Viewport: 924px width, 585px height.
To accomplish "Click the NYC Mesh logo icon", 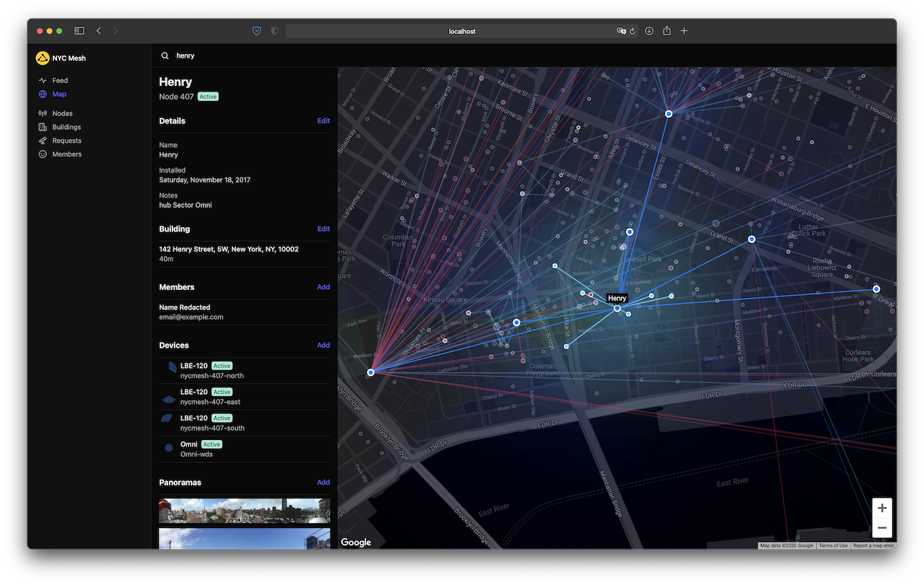I will click(x=43, y=58).
